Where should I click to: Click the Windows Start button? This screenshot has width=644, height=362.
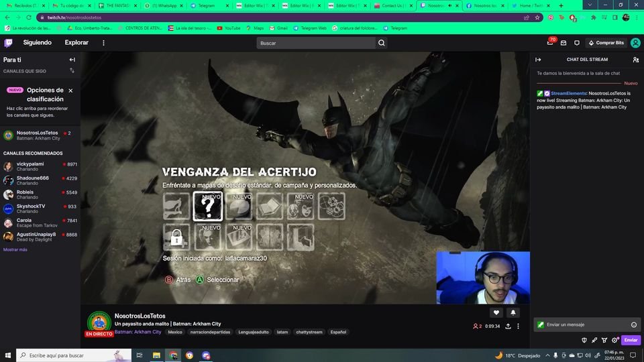(8, 355)
